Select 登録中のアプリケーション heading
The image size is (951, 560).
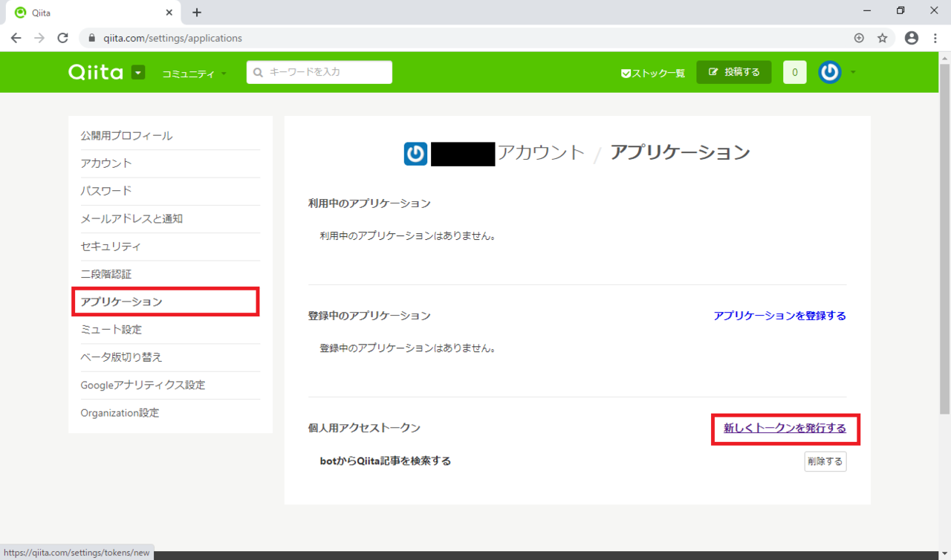(369, 316)
